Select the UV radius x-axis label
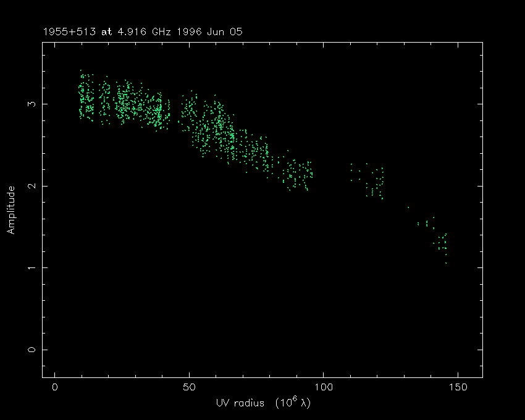Image resolution: width=525 pixels, height=420 pixels. pyautogui.click(x=241, y=403)
